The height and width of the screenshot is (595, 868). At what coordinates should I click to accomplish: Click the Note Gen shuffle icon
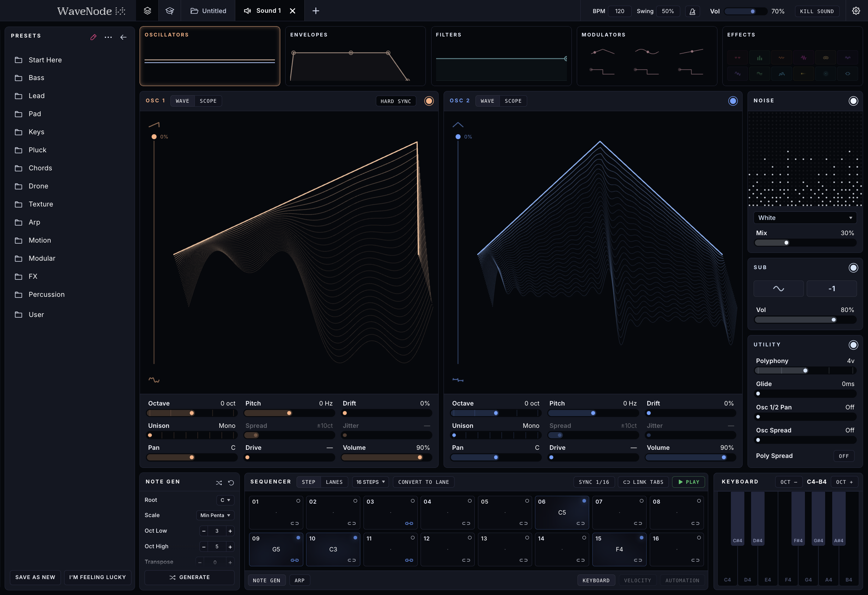coord(219,483)
